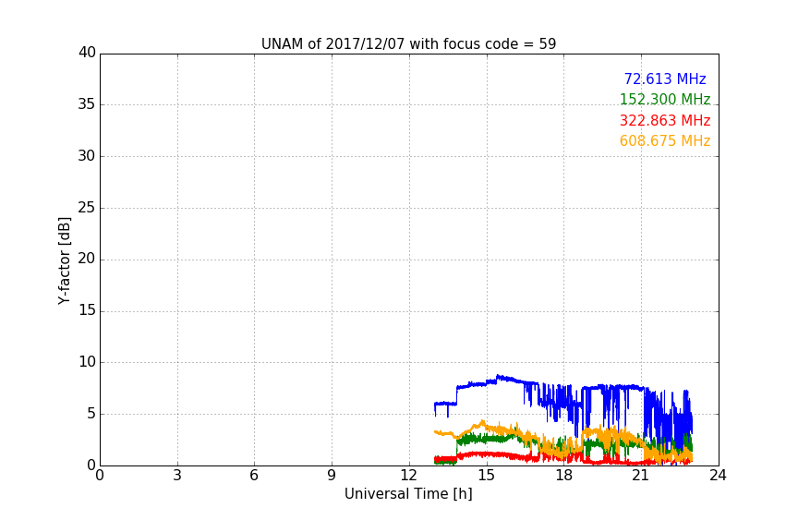Select the green '152.300 MHz' legend label
The height and width of the screenshot is (532, 798).
pyautogui.click(x=665, y=99)
